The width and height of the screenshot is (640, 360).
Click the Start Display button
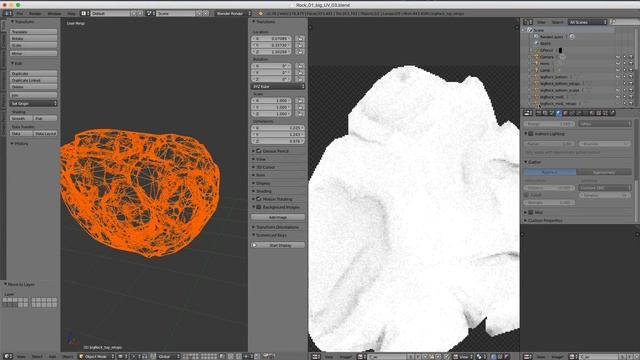[x=278, y=245]
